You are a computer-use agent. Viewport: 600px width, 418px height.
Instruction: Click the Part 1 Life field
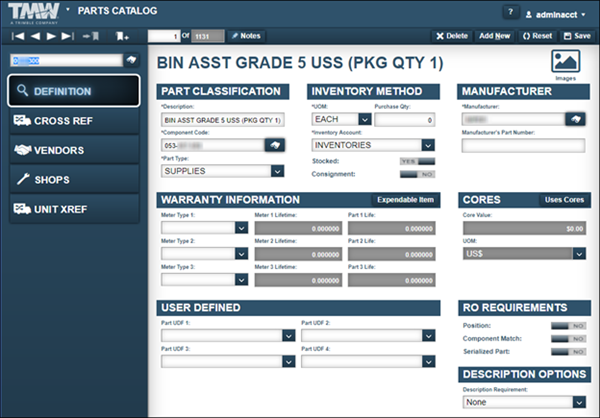pos(391,228)
